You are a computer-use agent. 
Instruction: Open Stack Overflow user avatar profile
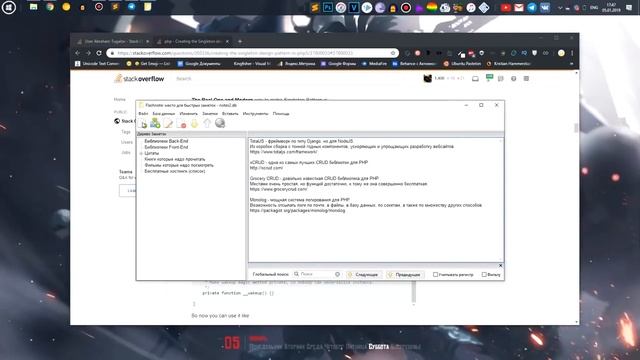point(427,78)
